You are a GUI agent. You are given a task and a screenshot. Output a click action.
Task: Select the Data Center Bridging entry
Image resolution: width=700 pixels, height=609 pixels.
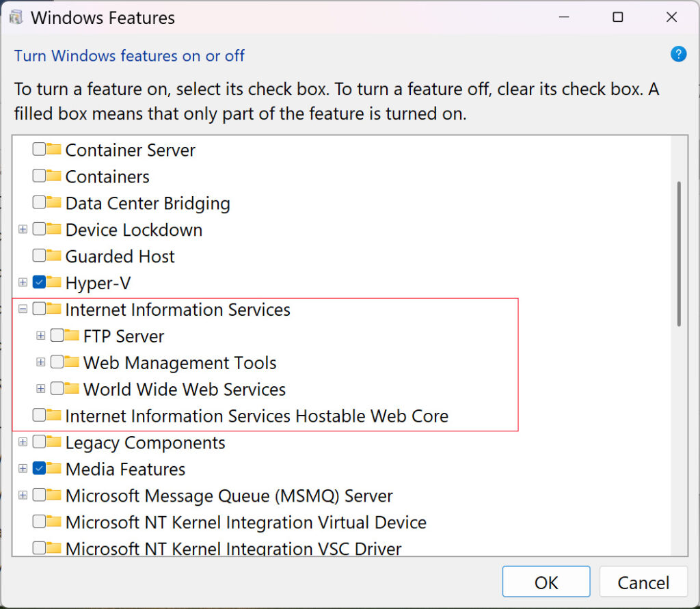pos(147,203)
